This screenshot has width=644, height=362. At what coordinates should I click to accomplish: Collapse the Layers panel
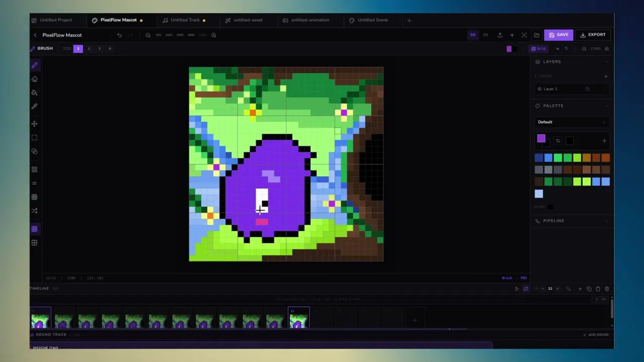coord(606,62)
